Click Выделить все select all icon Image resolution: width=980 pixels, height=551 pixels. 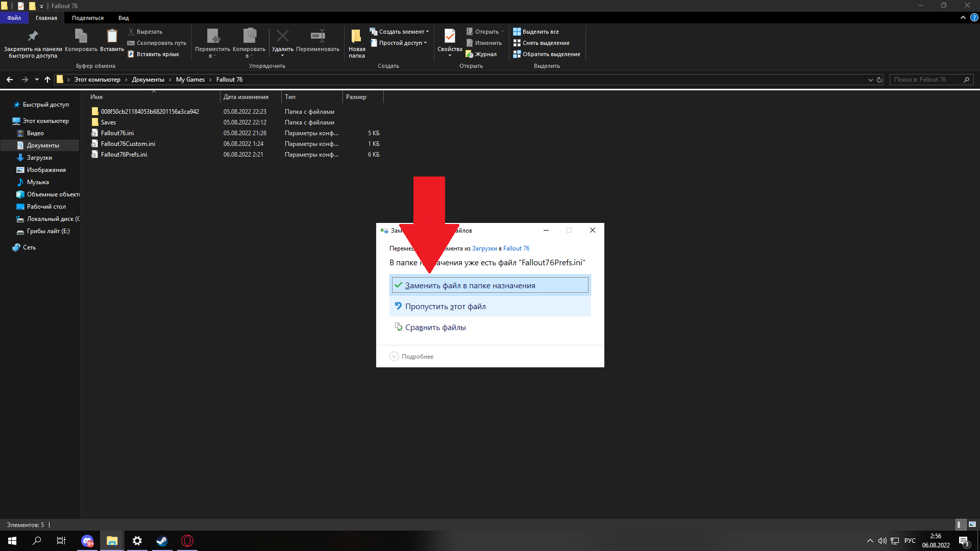[517, 32]
